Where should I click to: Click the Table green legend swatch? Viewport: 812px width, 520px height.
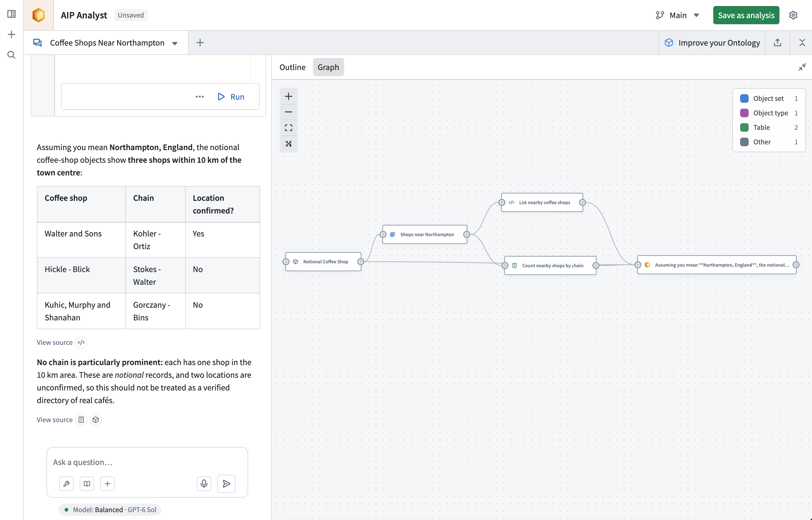(x=744, y=127)
